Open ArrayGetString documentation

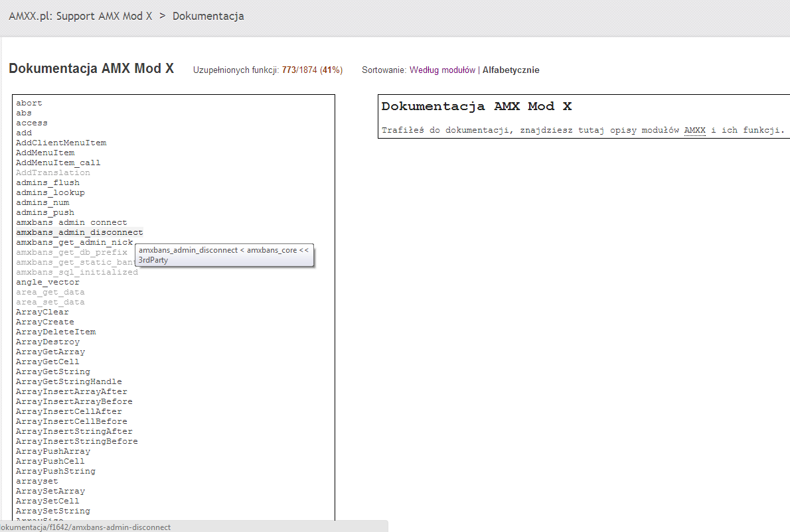(53, 372)
